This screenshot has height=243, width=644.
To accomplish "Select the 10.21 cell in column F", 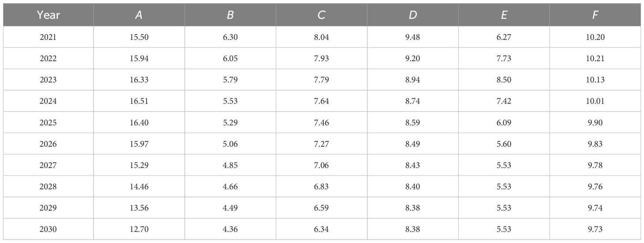I will [x=595, y=58].
